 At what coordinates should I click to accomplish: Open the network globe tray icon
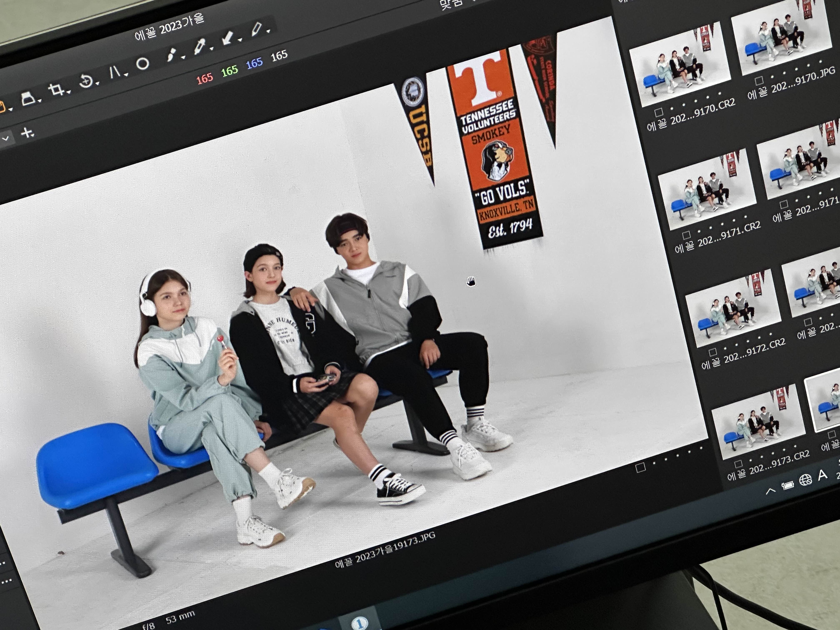coord(805,480)
